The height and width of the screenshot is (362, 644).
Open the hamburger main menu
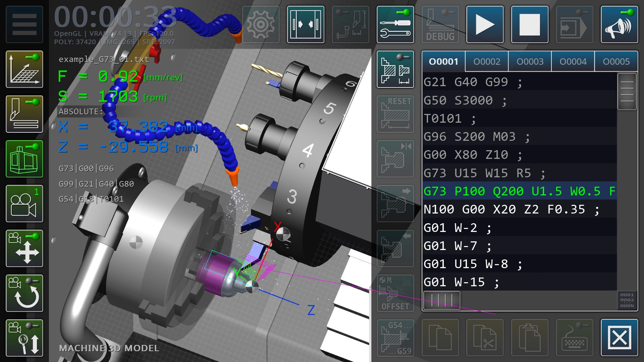tap(24, 24)
